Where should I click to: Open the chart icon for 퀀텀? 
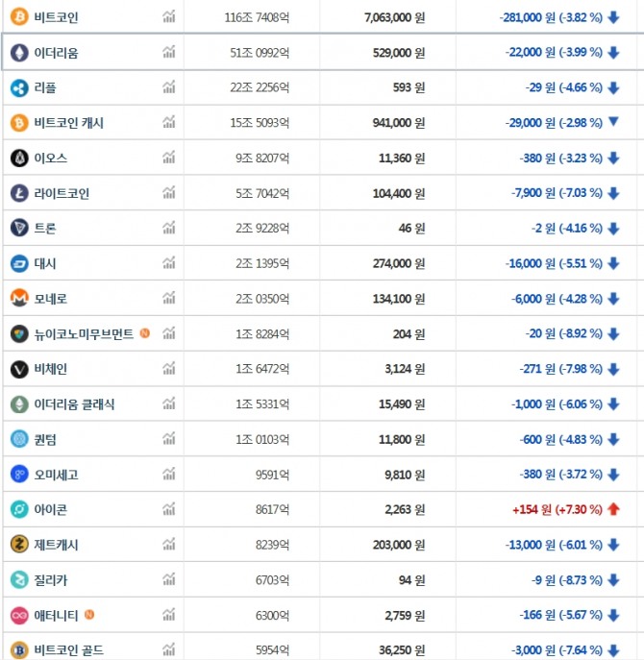click(x=169, y=439)
